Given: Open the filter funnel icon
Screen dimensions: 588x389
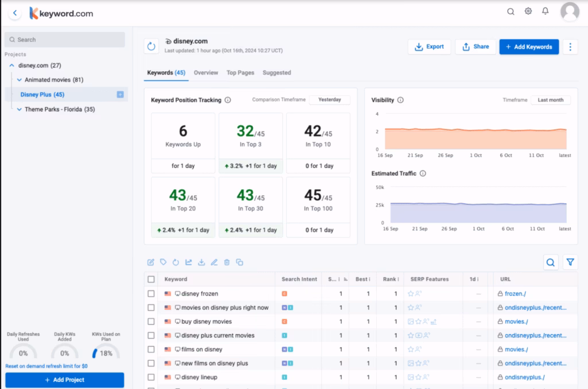Looking at the screenshot, I should point(570,262).
